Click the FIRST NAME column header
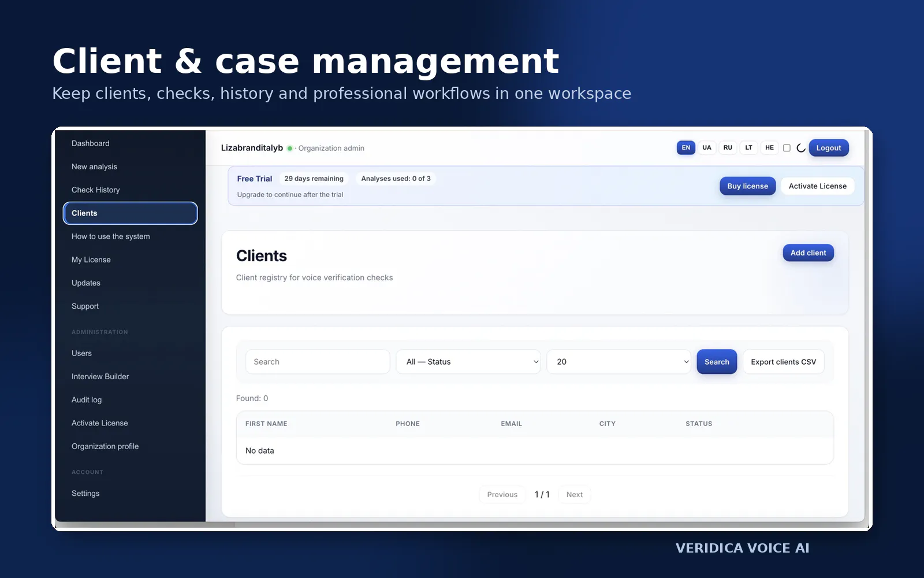 coord(266,424)
